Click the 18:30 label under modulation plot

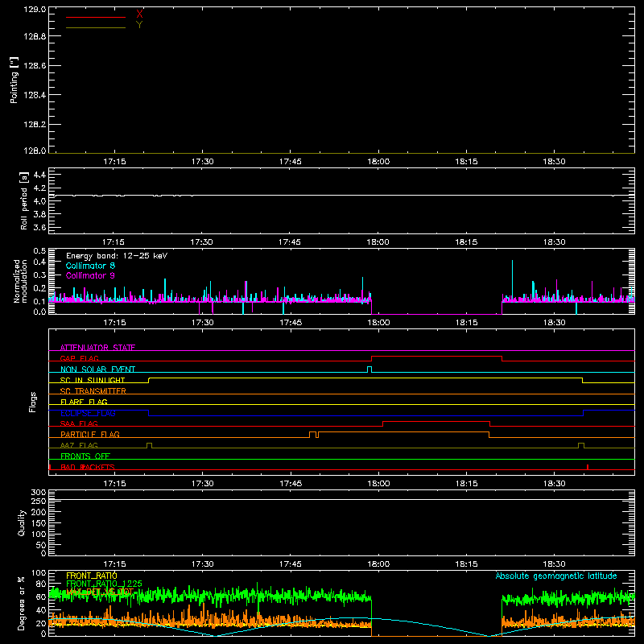554,323
